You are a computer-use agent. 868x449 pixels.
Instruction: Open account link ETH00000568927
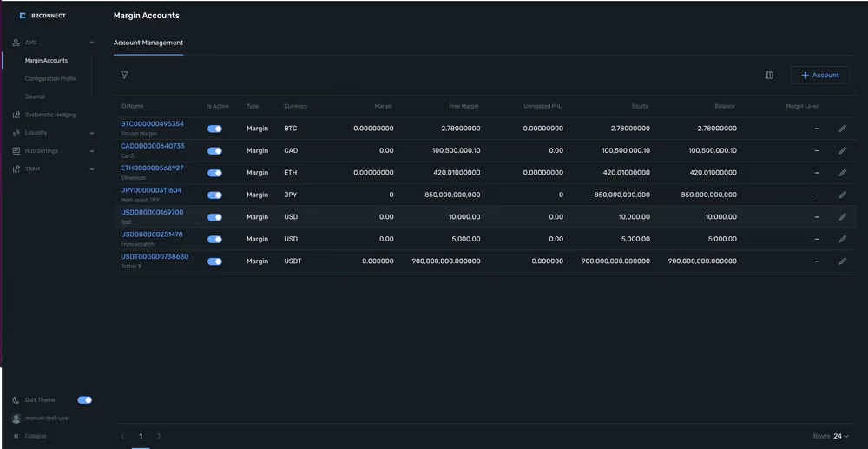[x=152, y=168]
